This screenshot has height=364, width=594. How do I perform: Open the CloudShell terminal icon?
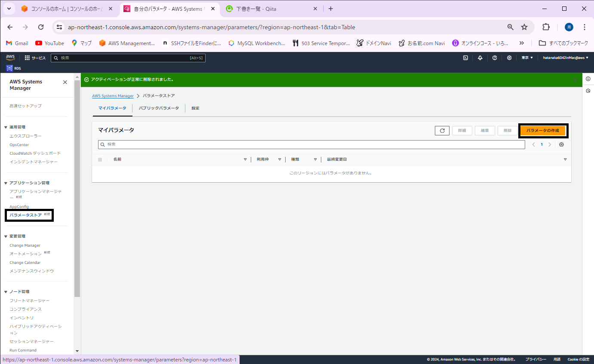coord(465,58)
